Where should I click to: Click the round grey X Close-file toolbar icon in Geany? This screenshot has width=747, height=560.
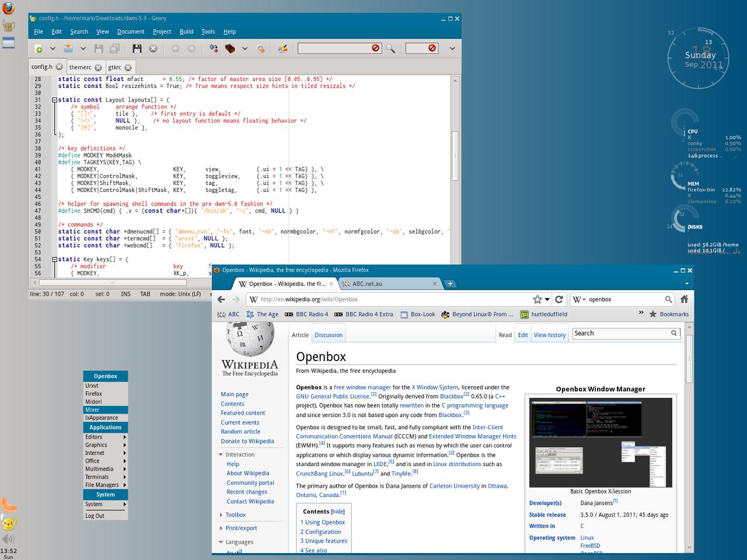click(153, 48)
